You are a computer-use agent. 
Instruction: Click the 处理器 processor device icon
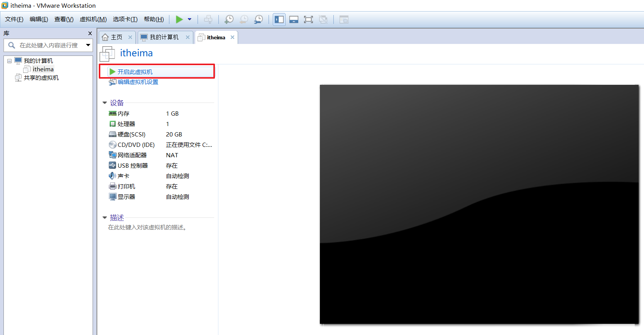112,124
